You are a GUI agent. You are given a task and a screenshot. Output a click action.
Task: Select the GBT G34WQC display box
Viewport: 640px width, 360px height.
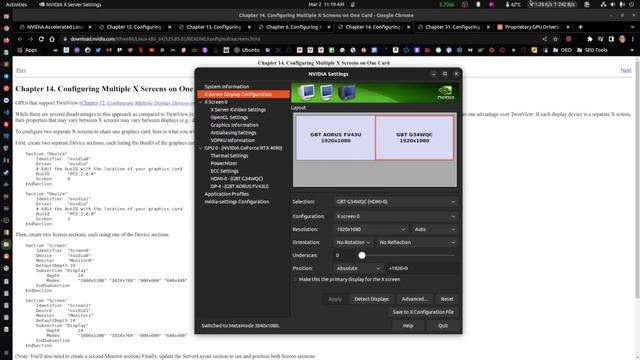(x=414, y=138)
